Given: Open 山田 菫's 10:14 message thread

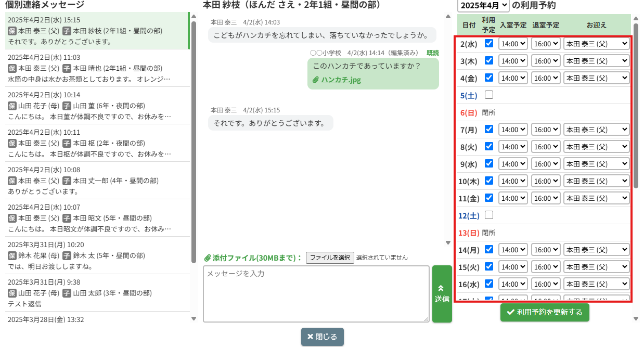Looking at the screenshot, I should tap(96, 106).
